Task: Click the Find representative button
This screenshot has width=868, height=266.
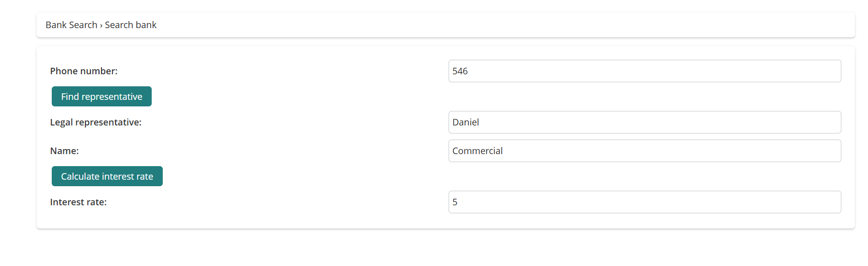Action: 101,96
